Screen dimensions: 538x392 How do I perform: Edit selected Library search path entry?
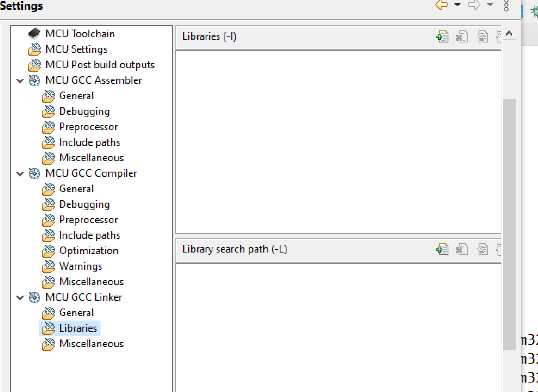click(x=482, y=249)
